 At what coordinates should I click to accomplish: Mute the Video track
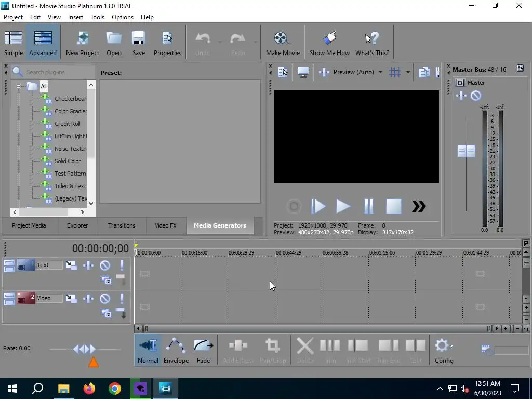(105, 299)
